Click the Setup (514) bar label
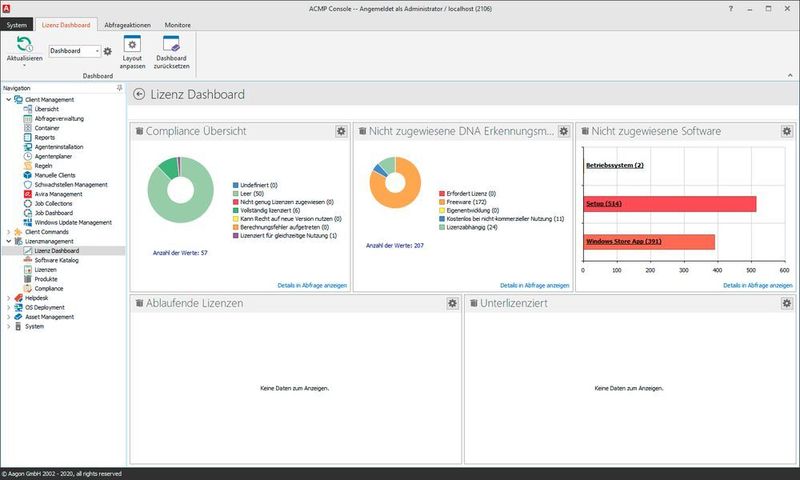The height and width of the screenshot is (480, 800). 604,204
